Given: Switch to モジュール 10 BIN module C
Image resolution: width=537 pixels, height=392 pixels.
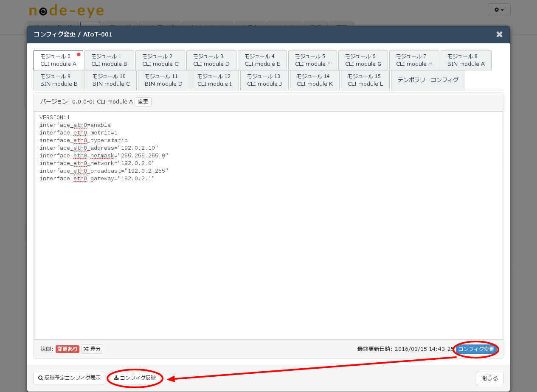Looking at the screenshot, I should [111, 80].
